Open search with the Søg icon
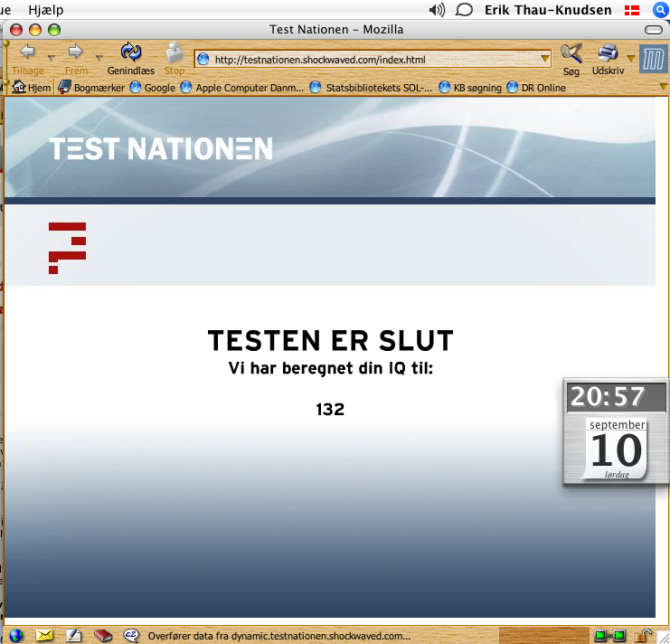670x644 pixels. coord(571,53)
